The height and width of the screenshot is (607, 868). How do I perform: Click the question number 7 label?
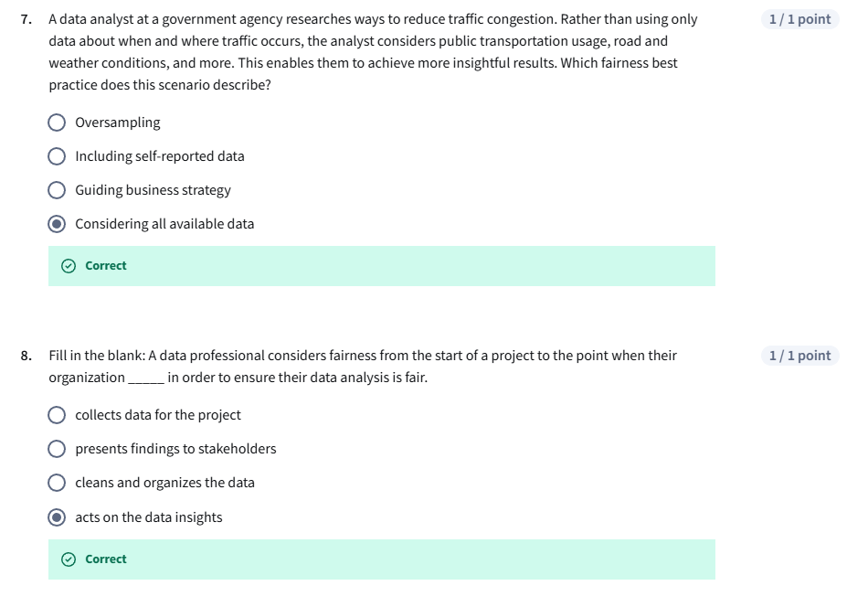click(26, 19)
